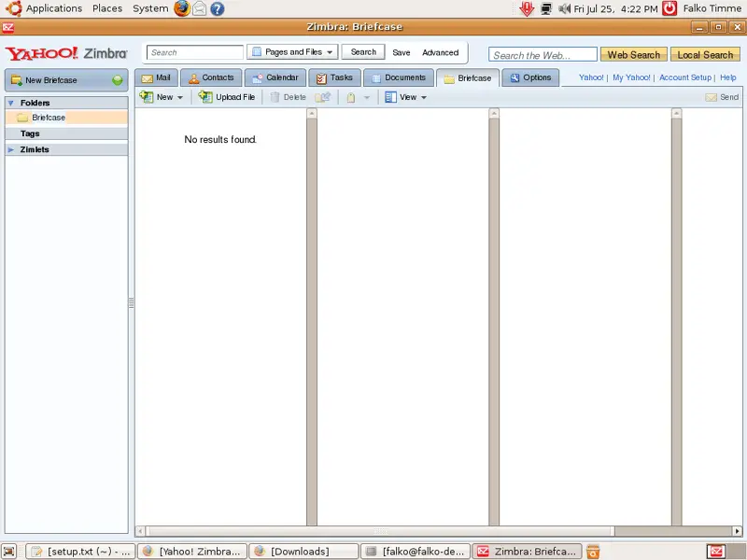Image resolution: width=747 pixels, height=560 pixels.
Task: Click the Yahoo! Zimbra logo
Action: coord(66,53)
